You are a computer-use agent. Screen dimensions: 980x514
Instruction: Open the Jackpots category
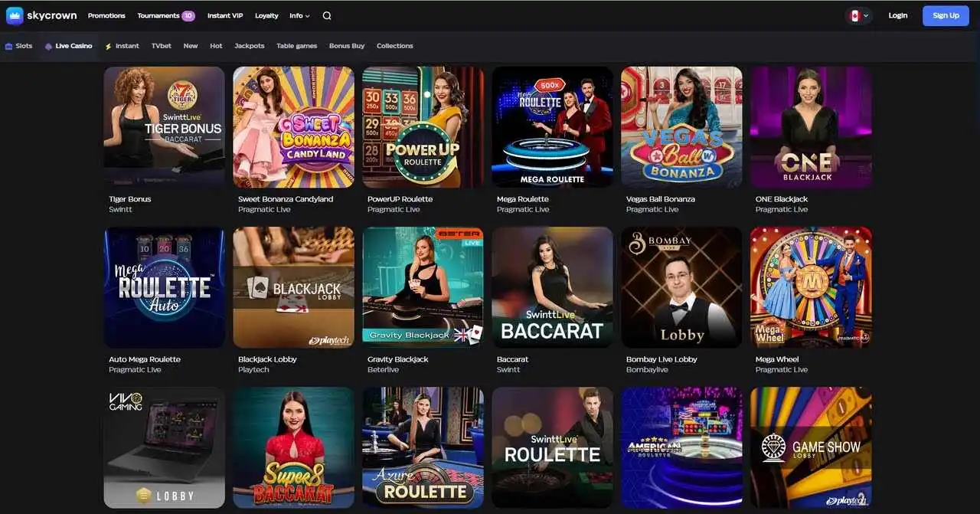tap(249, 45)
